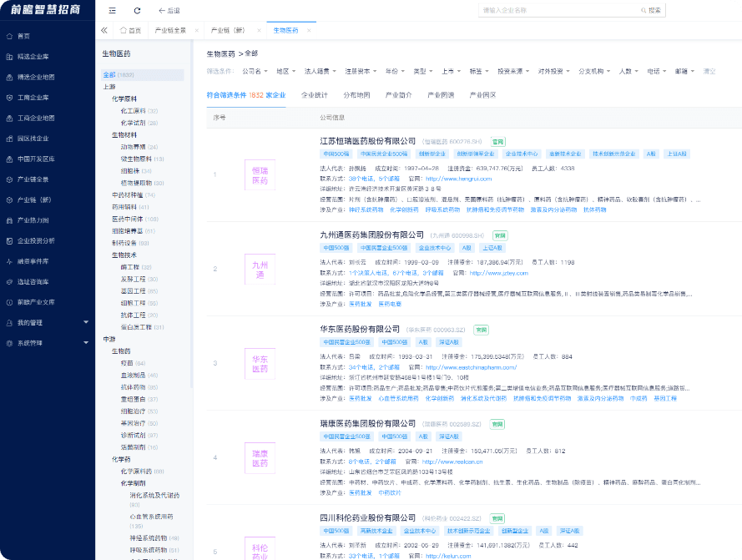Viewport: 742px width, 560px height.
Task: Open 产业热力图 from its sidebar icon
Action: 9,220
